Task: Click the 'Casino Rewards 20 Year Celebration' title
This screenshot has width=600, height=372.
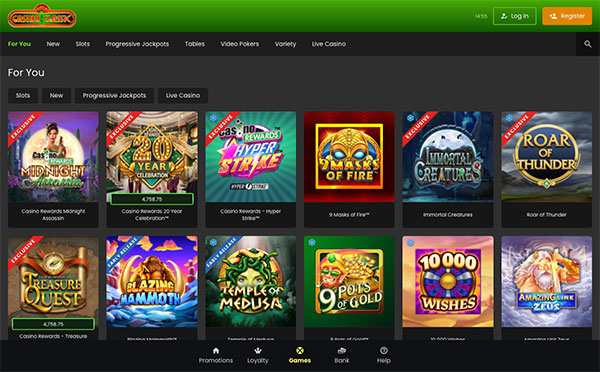Action: click(x=152, y=215)
